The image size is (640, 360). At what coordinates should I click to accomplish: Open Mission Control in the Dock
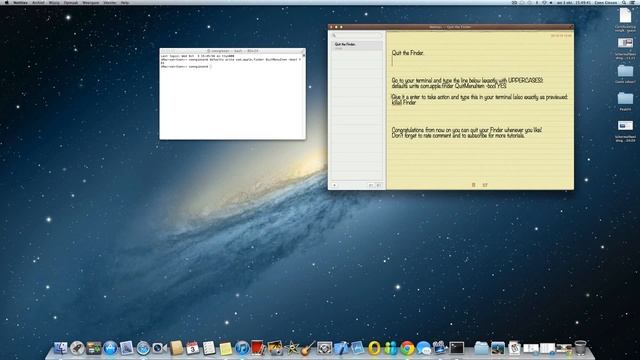tap(93, 348)
